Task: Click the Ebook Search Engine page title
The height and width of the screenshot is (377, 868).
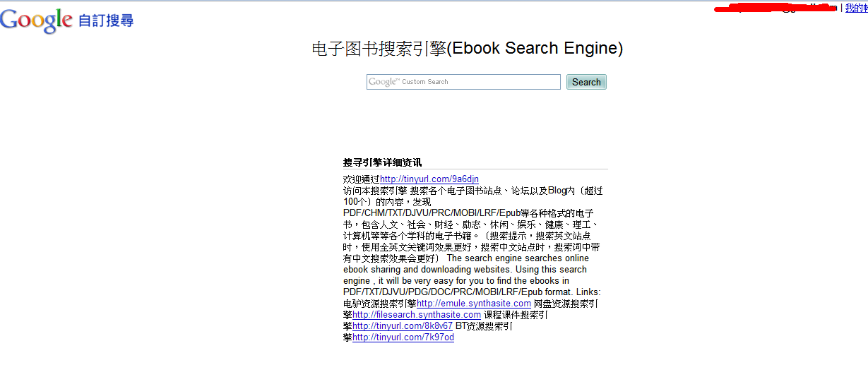Action: [x=467, y=49]
